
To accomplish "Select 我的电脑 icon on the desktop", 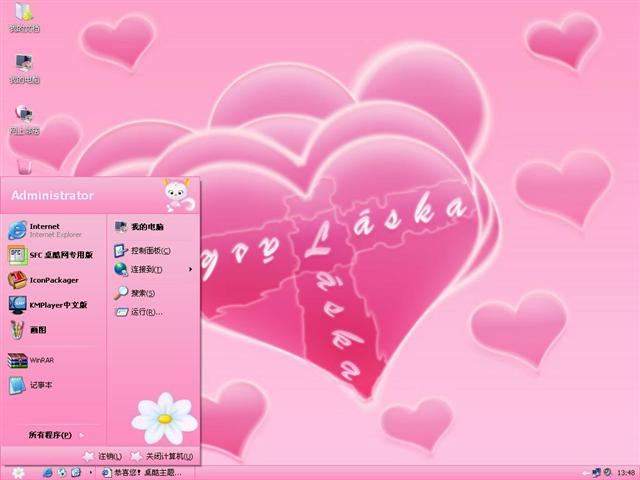I will [x=24, y=67].
